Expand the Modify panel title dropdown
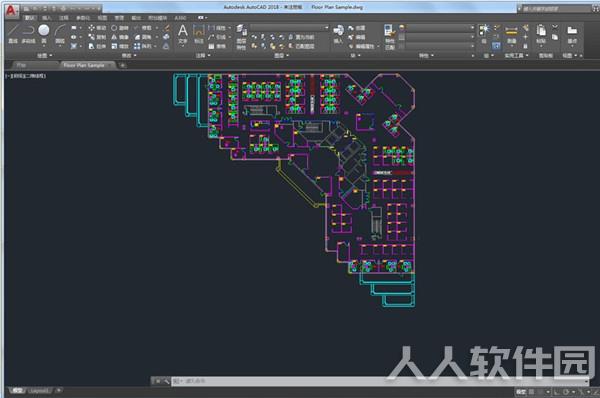The width and height of the screenshot is (600, 398). pyautogui.click(x=129, y=55)
